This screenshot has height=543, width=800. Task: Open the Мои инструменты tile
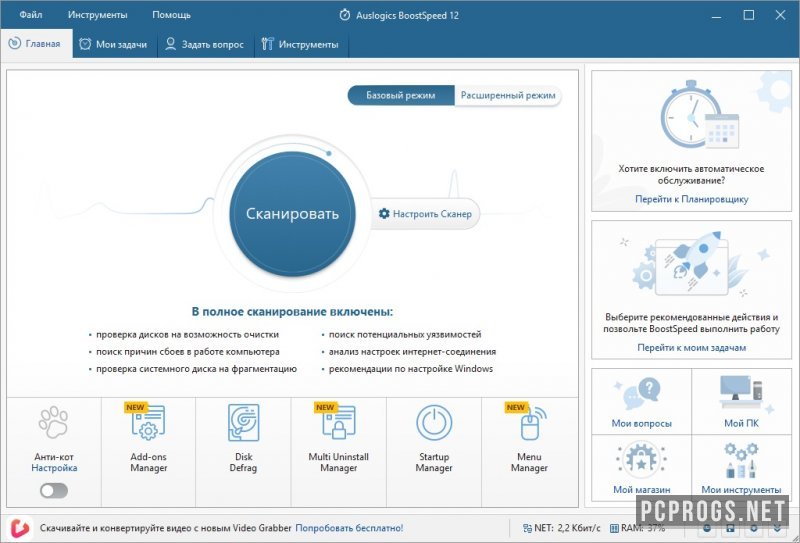[x=741, y=468]
